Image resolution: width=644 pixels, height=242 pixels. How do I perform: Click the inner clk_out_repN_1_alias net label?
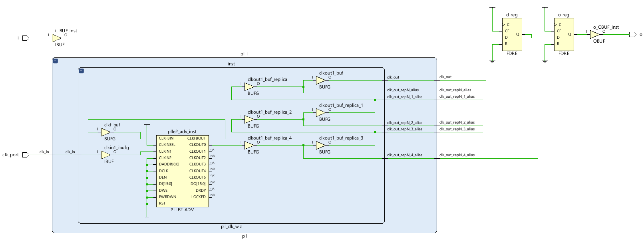tap(404, 97)
